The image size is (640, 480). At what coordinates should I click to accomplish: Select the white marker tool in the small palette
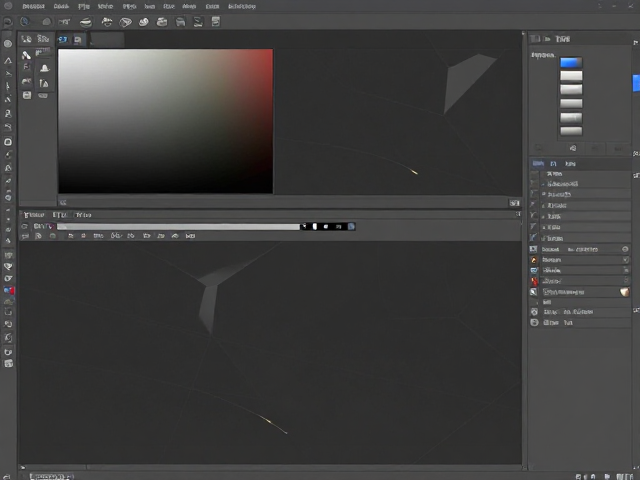point(26,55)
